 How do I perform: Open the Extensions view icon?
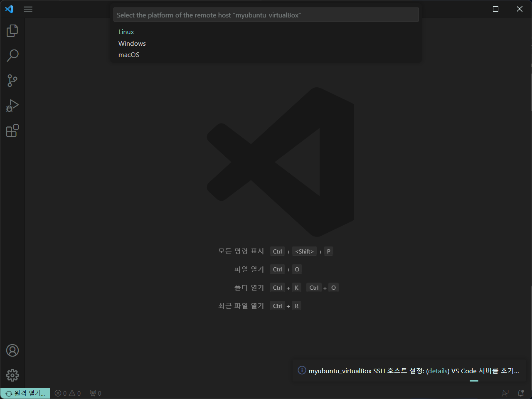pos(12,131)
